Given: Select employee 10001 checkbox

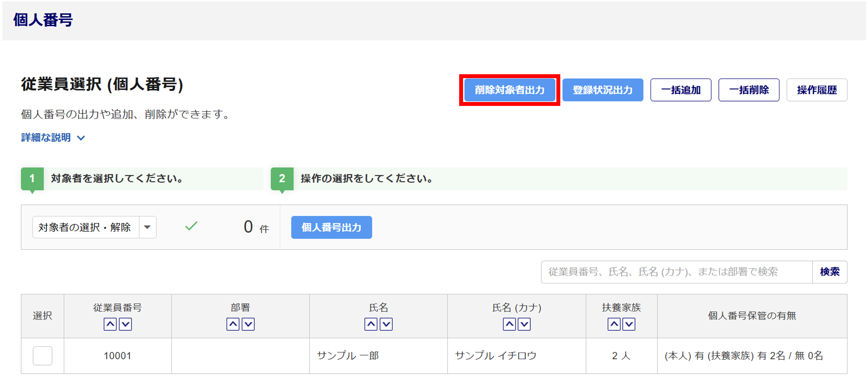Looking at the screenshot, I should (43, 356).
